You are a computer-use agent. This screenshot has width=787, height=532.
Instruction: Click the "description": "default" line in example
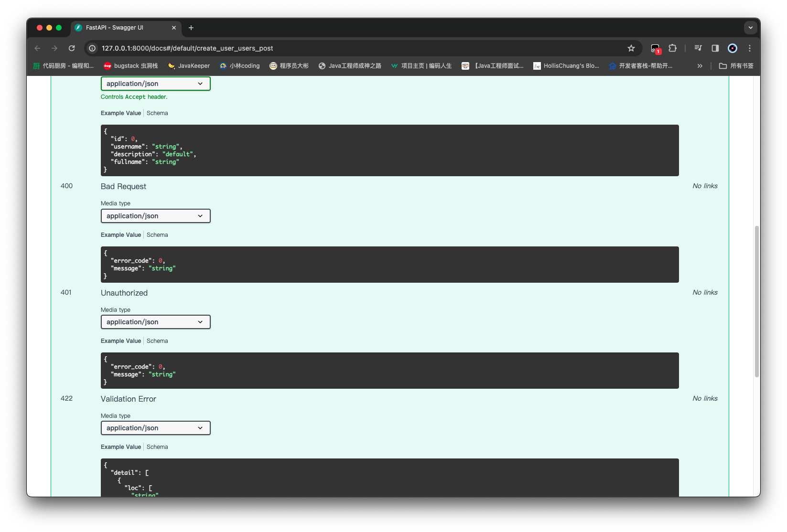tap(153, 154)
